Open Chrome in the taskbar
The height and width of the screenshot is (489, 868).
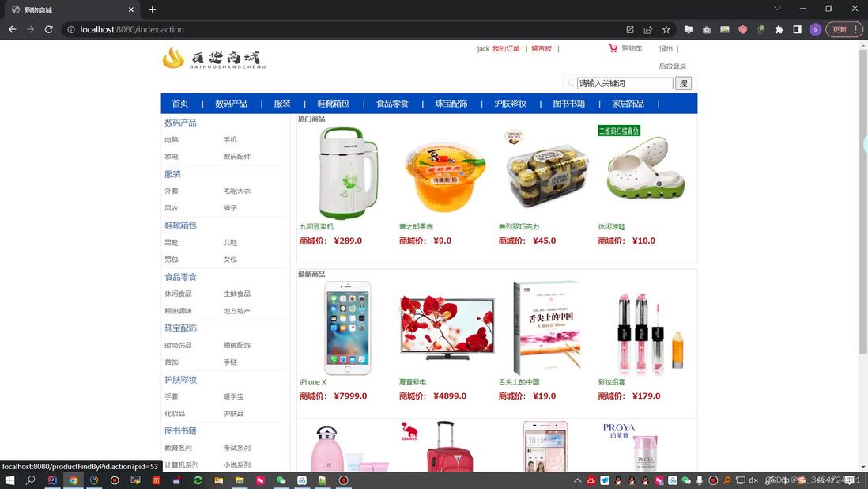tap(73, 480)
